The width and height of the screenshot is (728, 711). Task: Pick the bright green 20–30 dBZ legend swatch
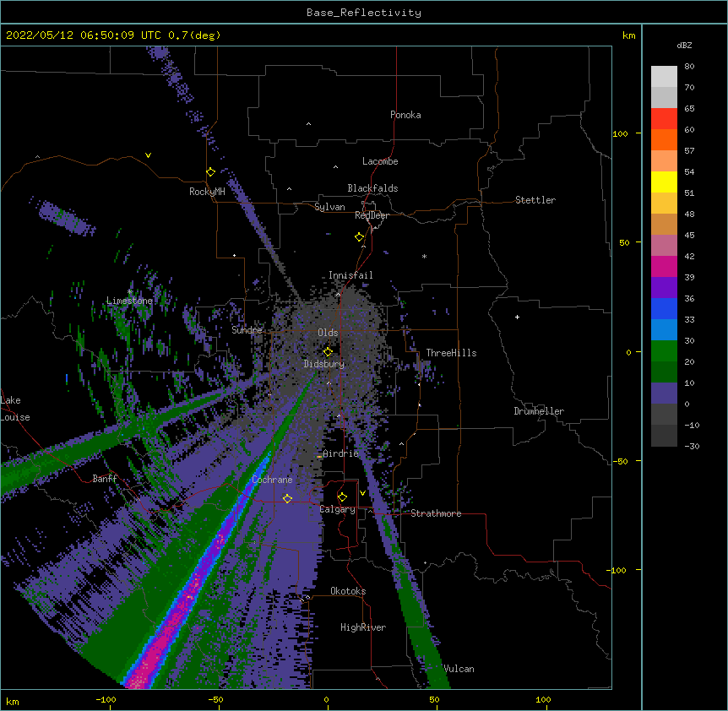pos(664,351)
